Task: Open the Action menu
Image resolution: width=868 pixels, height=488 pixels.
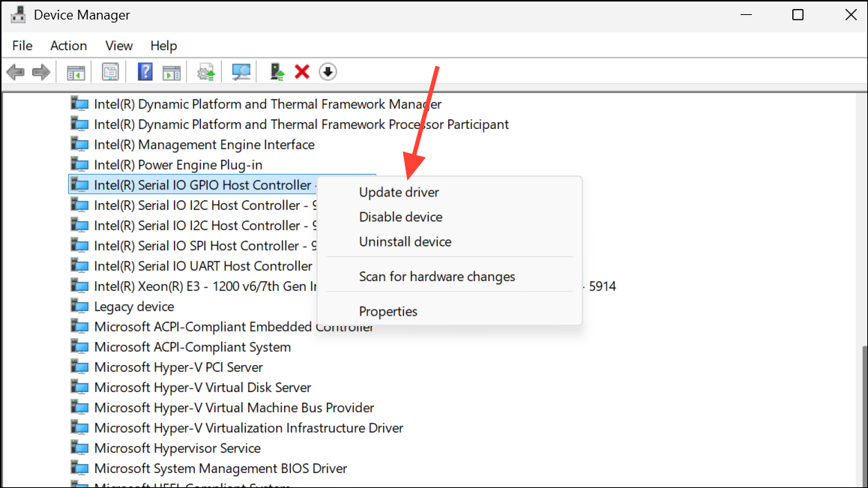Action: [68, 46]
